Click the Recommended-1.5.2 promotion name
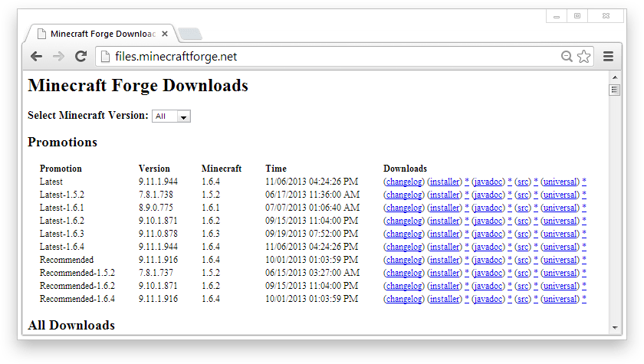This screenshot has width=644, height=364. click(x=77, y=273)
